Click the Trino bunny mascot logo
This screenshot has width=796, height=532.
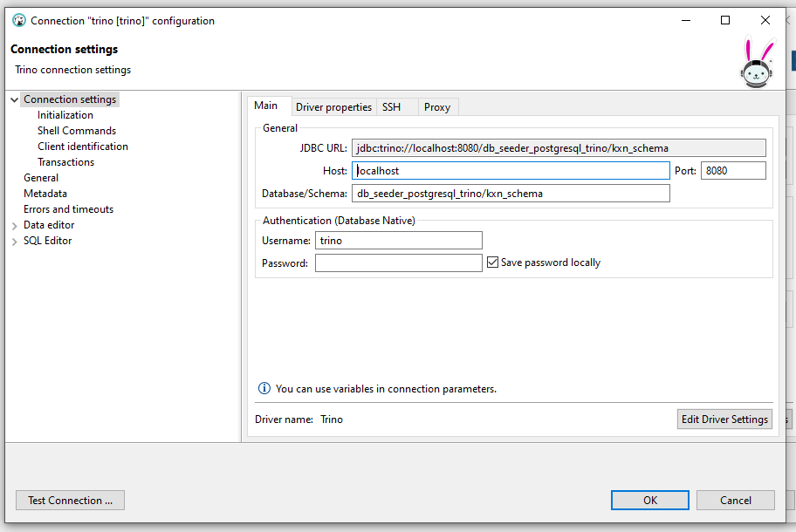tap(758, 63)
